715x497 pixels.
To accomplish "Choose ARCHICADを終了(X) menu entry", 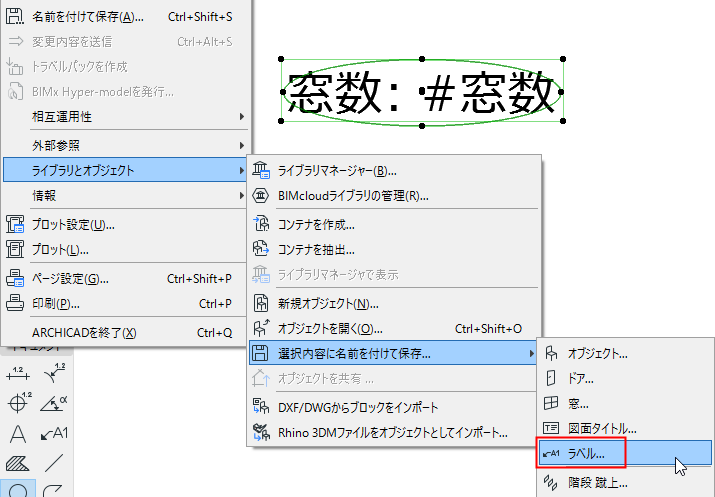I will [x=124, y=333].
